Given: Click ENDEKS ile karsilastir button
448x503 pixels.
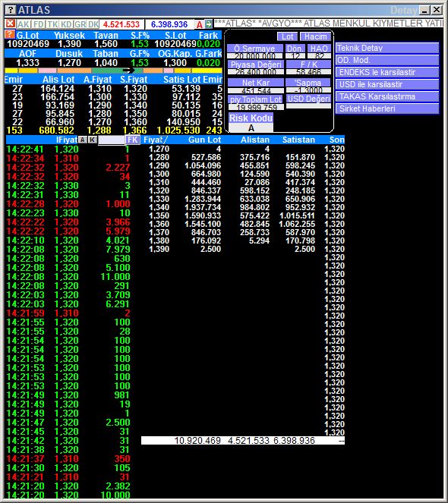Looking at the screenshot, I should [387, 72].
